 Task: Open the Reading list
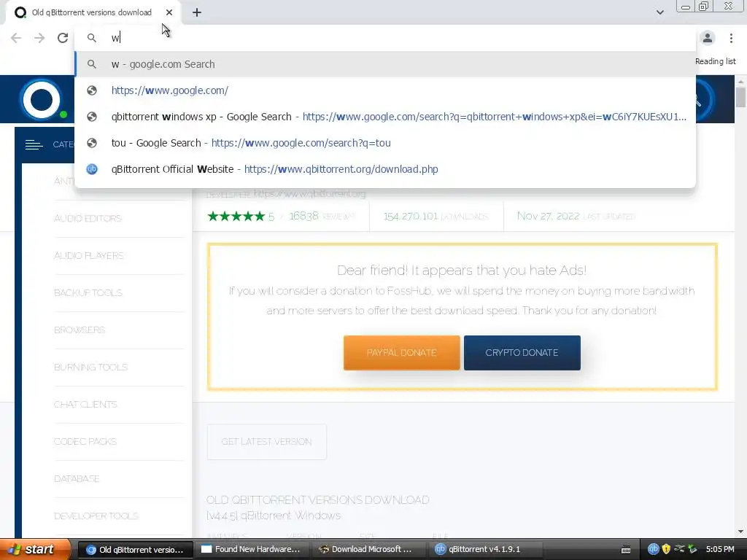[x=715, y=61]
